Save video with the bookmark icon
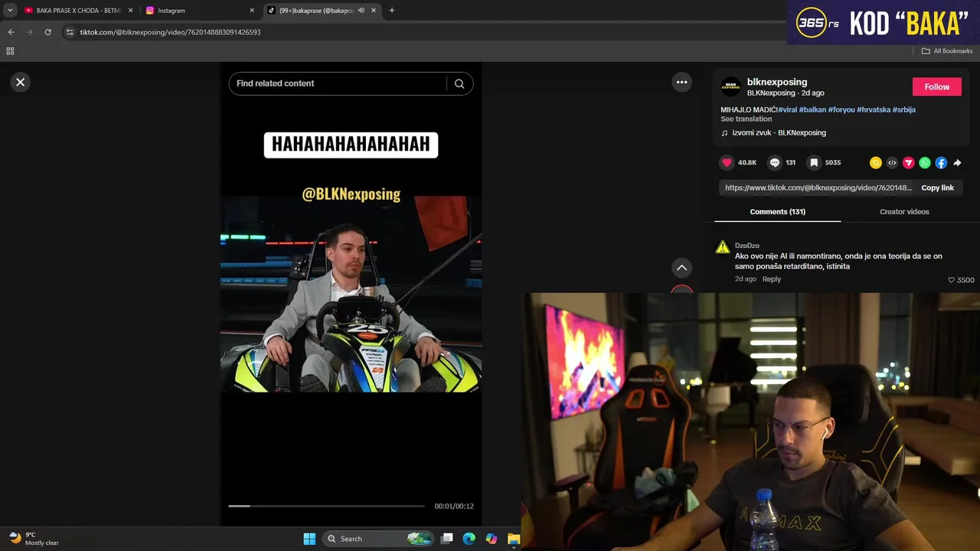 pos(815,162)
